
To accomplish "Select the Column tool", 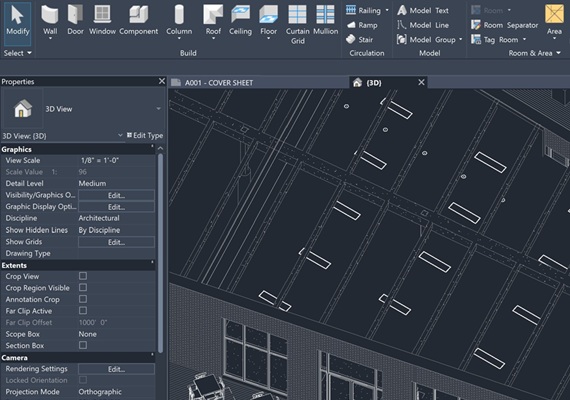I will point(179,21).
